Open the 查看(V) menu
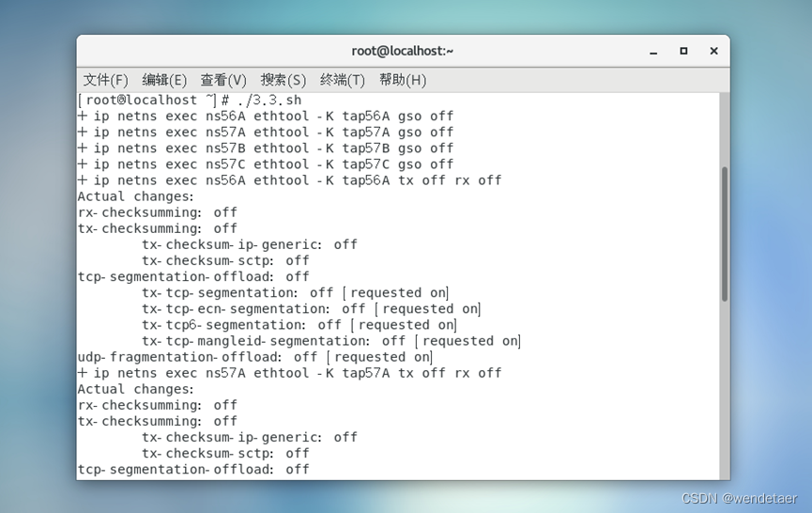This screenshot has height=513, width=812. pyautogui.click(x=223, y=80)
